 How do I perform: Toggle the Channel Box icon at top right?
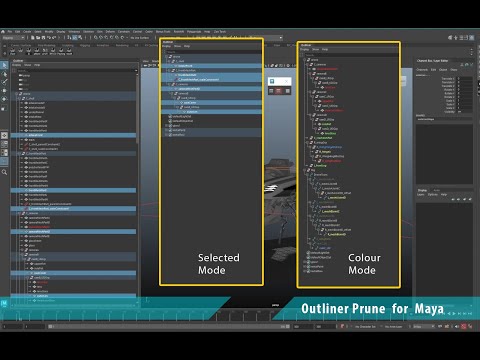[x=472, y=38]
